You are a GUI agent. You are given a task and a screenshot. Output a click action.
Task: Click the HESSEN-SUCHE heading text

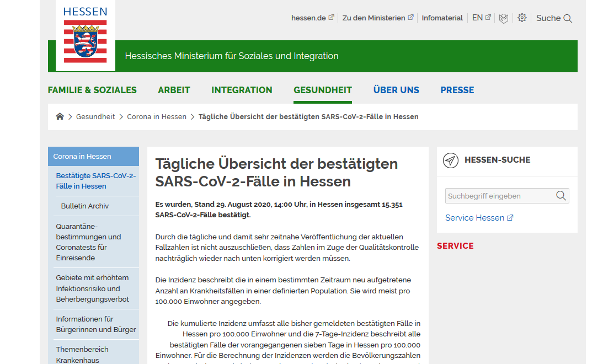497,160
